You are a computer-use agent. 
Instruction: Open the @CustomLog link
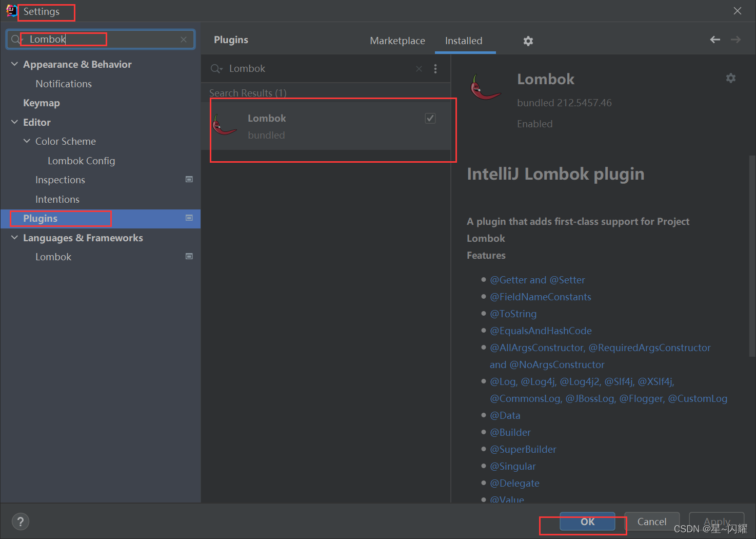pos(698,398)
